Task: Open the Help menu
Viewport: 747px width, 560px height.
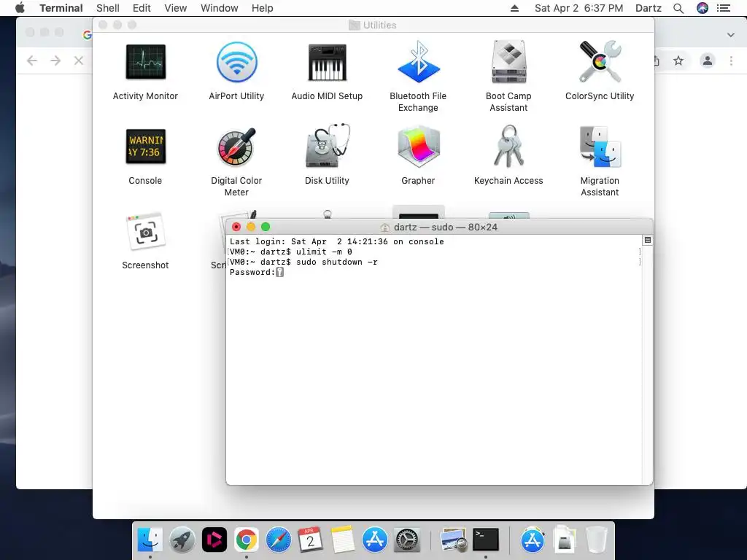Action: pos(262,8)
